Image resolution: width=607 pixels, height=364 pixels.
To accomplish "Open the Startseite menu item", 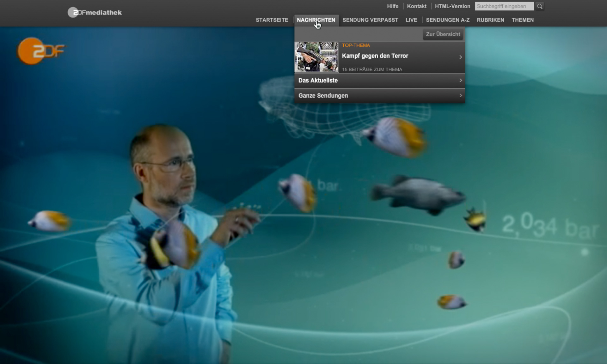I will click(272, 20).
